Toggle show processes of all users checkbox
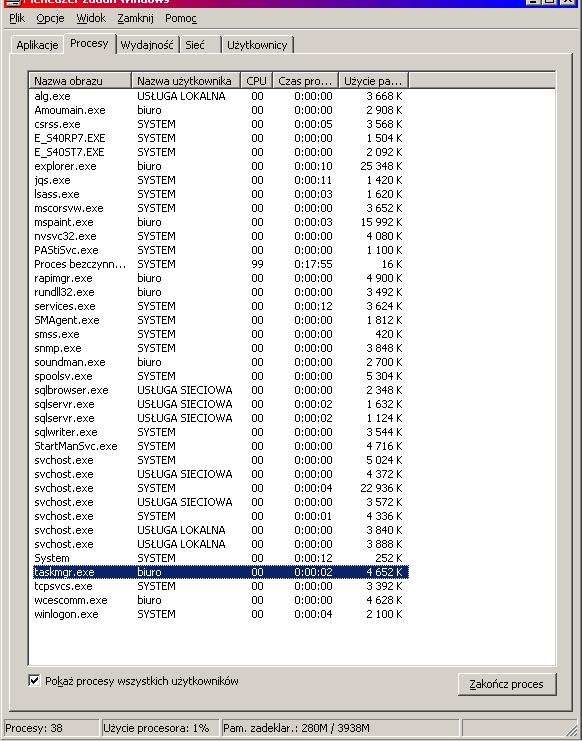Screen dimensions: 582x741 pyautogui.click(x=34, y=681)
